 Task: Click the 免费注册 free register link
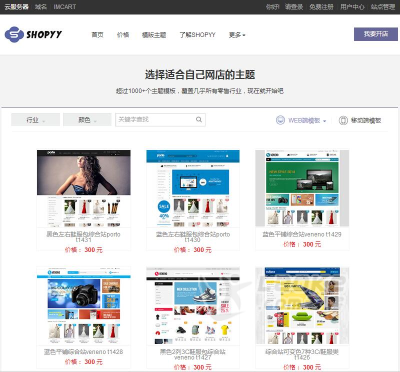321,7
